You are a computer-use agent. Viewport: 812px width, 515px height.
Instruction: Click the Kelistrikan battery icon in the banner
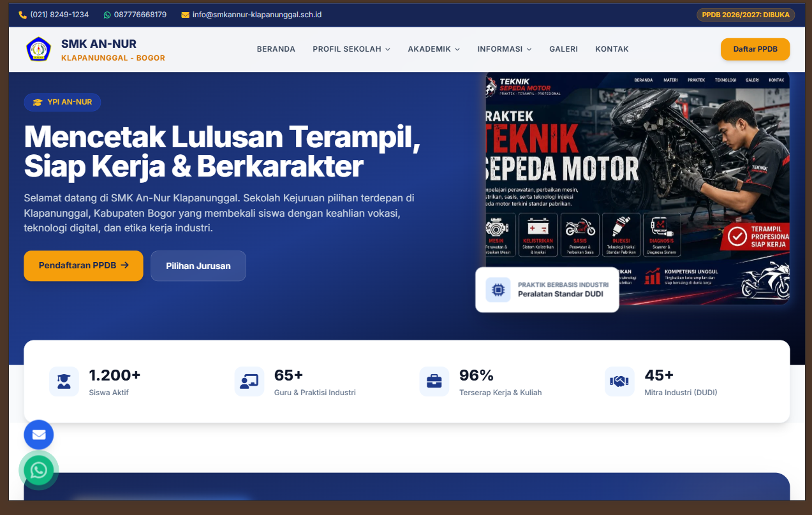tap(538, 227)
